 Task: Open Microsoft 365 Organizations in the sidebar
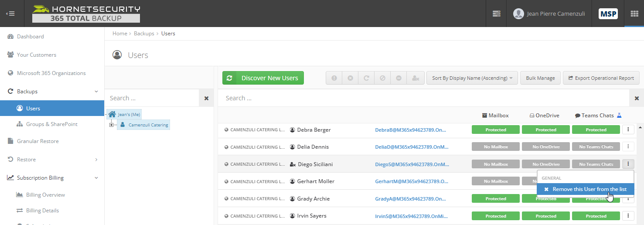(52, 73)
